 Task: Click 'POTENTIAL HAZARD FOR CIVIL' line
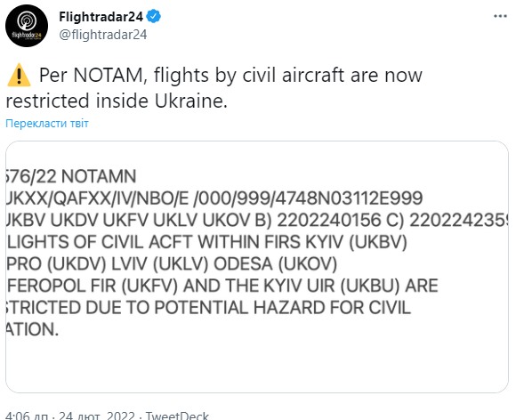209,308
